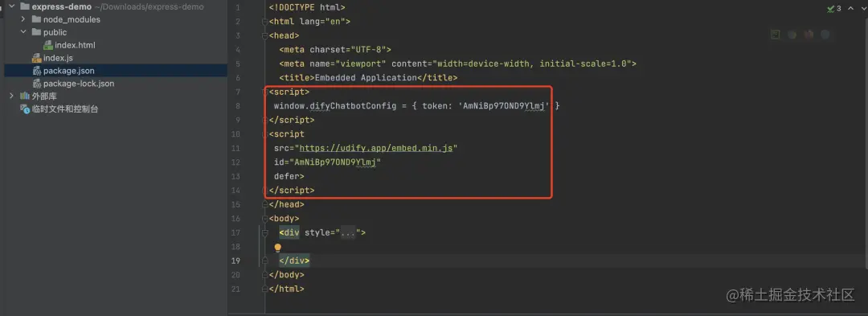The image size is (868, 316).
Task: Click the folded "..." style value
Action: click(x=348, y=233)
